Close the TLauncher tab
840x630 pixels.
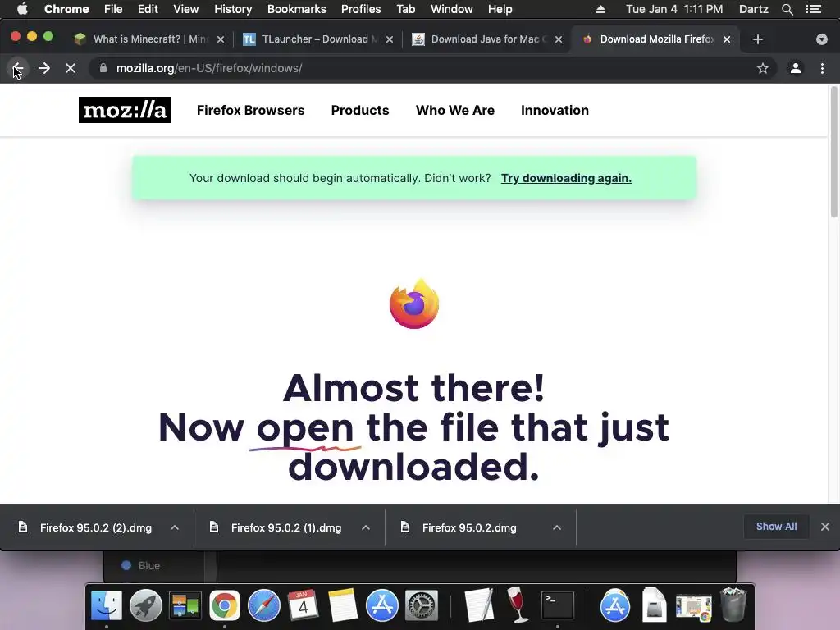390,39
